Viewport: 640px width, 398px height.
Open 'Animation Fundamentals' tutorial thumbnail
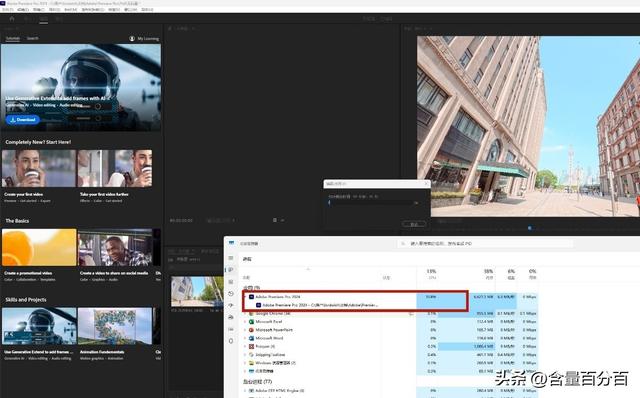pos(115,326)
